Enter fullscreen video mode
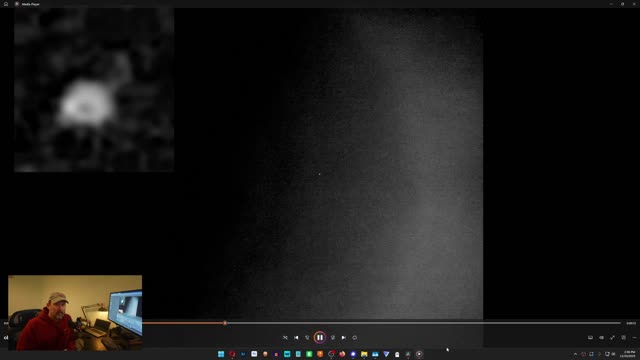This screenshot has width=640, height=360. point(612,338)
